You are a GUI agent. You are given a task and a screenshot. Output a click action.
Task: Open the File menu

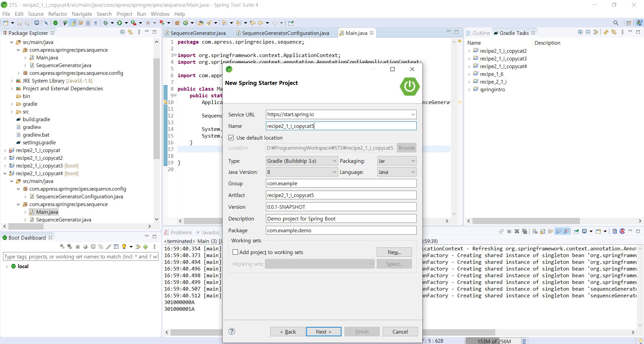[6, 14]
